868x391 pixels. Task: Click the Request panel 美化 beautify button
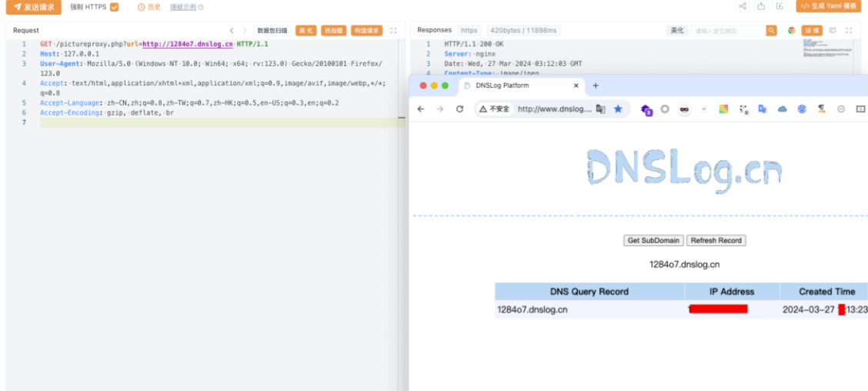tap(306, 31)
